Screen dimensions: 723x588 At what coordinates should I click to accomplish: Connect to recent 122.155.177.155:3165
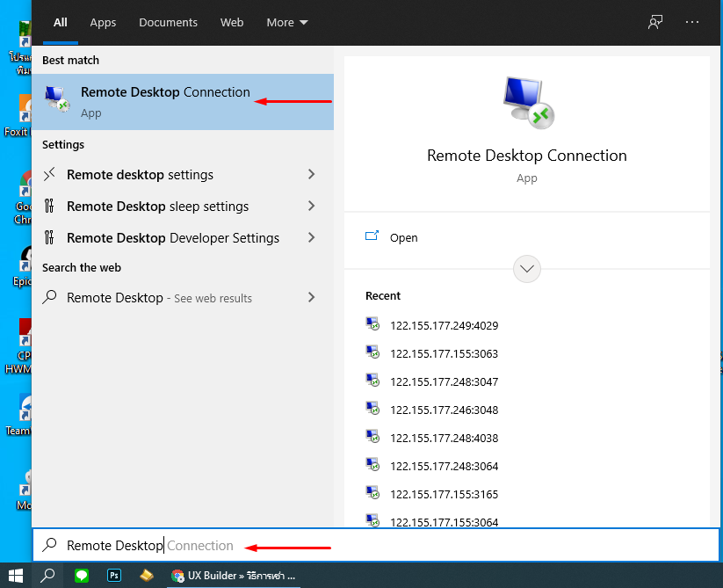(444, 494)
